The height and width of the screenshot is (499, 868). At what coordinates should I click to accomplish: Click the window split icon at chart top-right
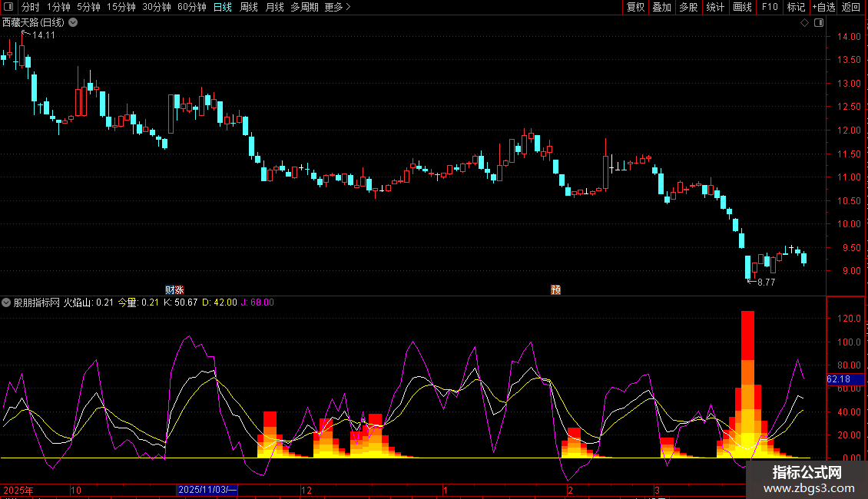(819, 23)
